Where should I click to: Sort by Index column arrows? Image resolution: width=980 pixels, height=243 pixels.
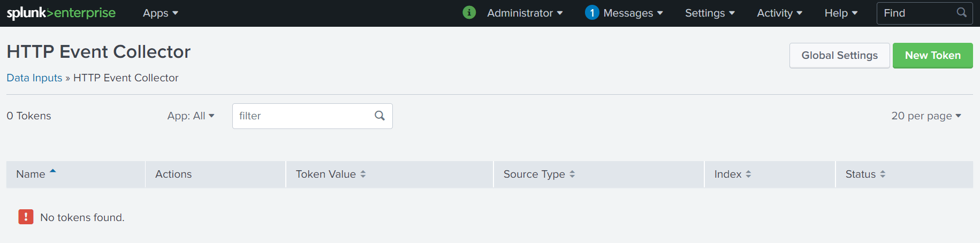(748, 174)
